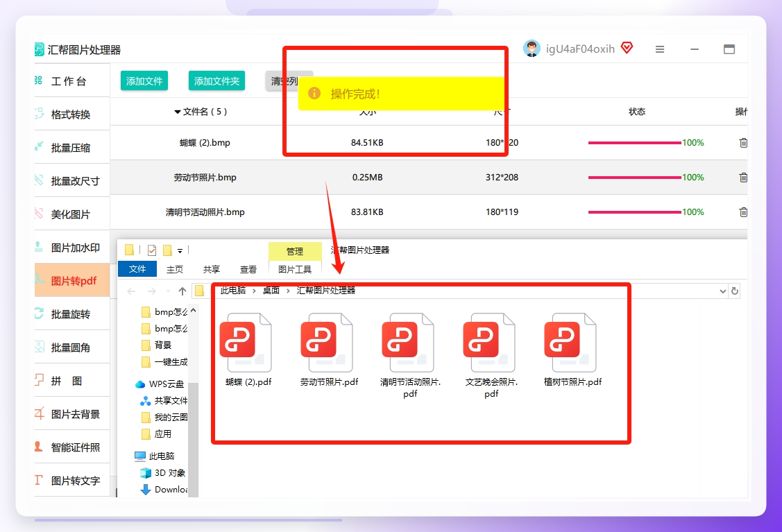Open the 共享 tab in Explorer

pos(212,269)
